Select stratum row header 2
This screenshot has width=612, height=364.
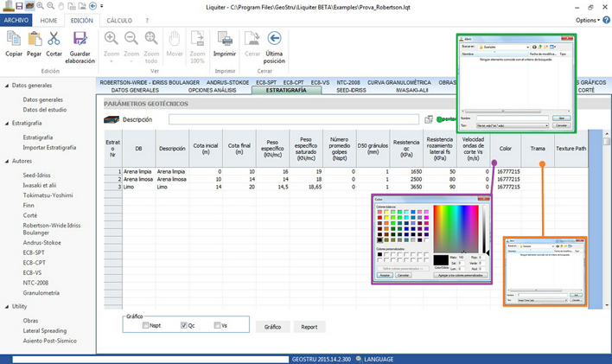[112, 179]
